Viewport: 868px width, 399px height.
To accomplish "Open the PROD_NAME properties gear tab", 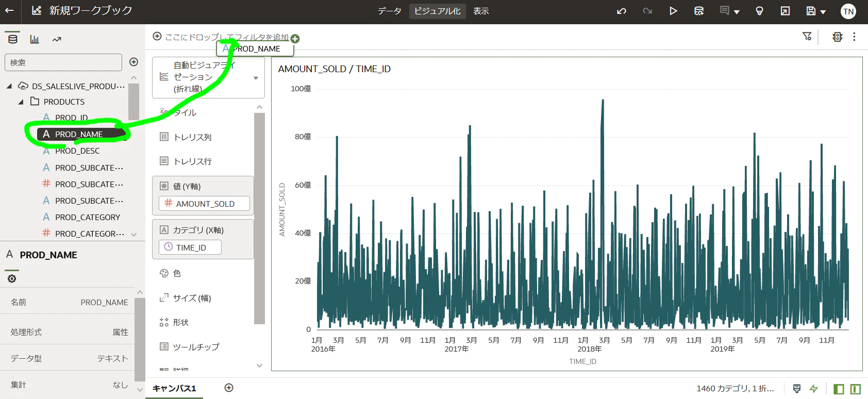I will coord(12,278).
